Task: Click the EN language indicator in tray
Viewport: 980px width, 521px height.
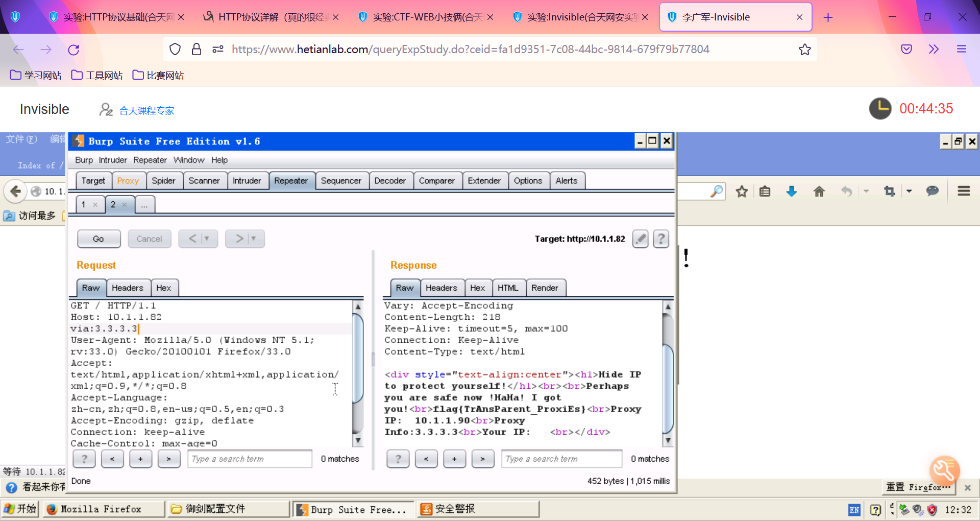Action: 854,510
